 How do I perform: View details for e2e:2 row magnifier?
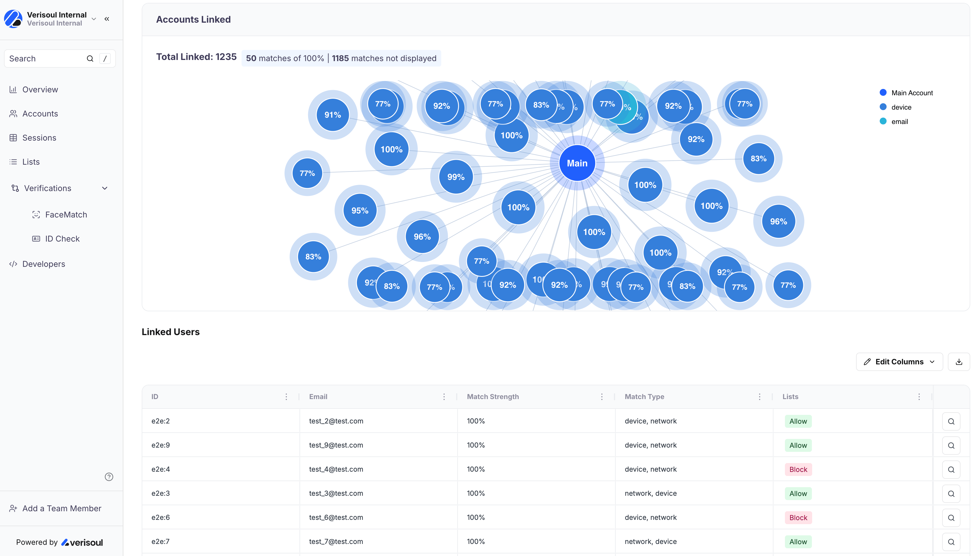(x=951, y=421)
